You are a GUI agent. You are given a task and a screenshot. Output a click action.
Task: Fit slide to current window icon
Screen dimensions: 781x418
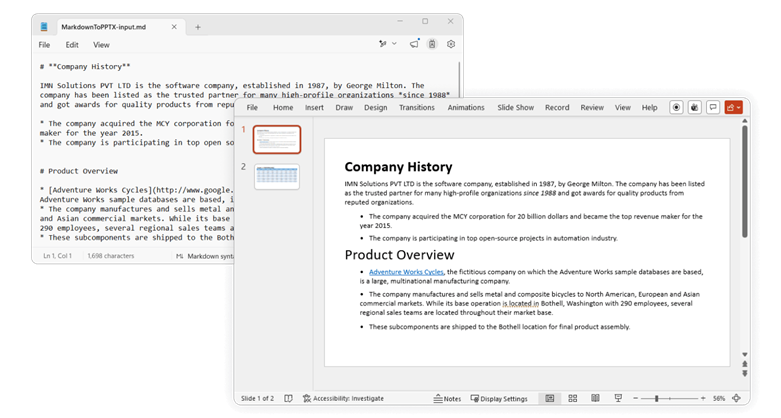736,398
